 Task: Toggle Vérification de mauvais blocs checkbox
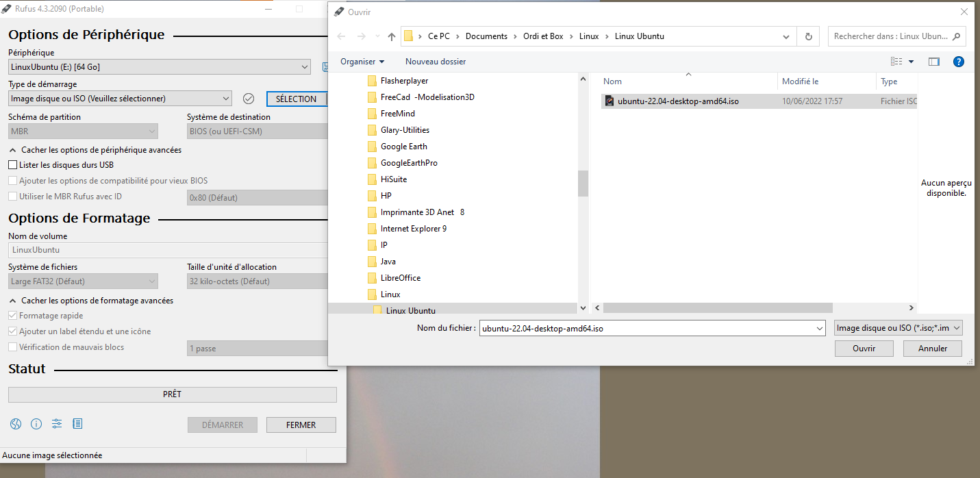pos(12,347)
